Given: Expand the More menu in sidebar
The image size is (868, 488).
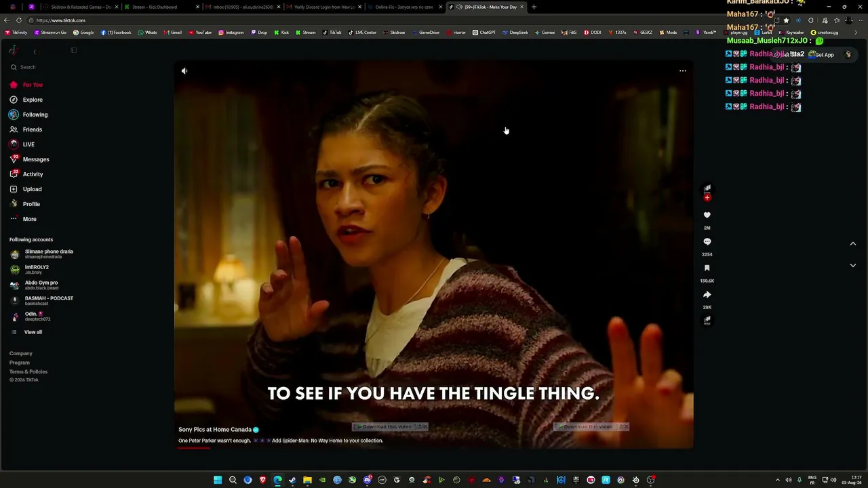Looking at the screenshot, I should (x=23, y=219).
